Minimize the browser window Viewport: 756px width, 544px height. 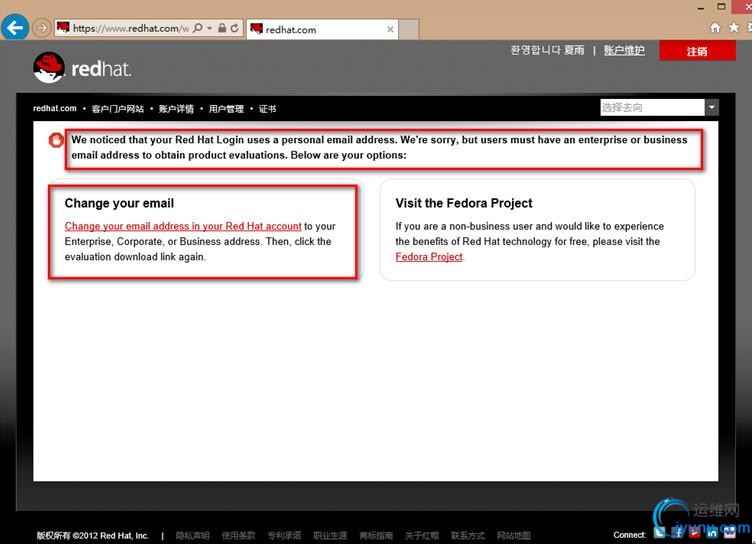click(701, 7)
